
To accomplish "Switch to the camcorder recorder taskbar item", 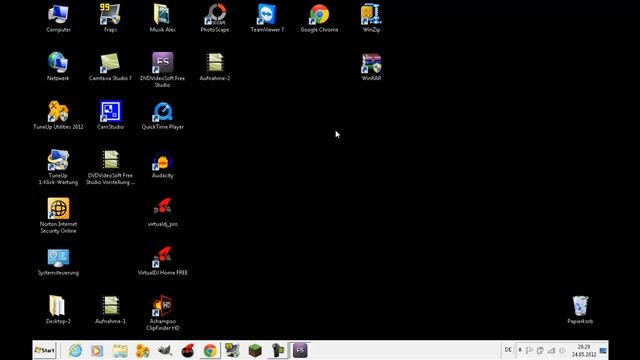I will [x=278, y=350].
